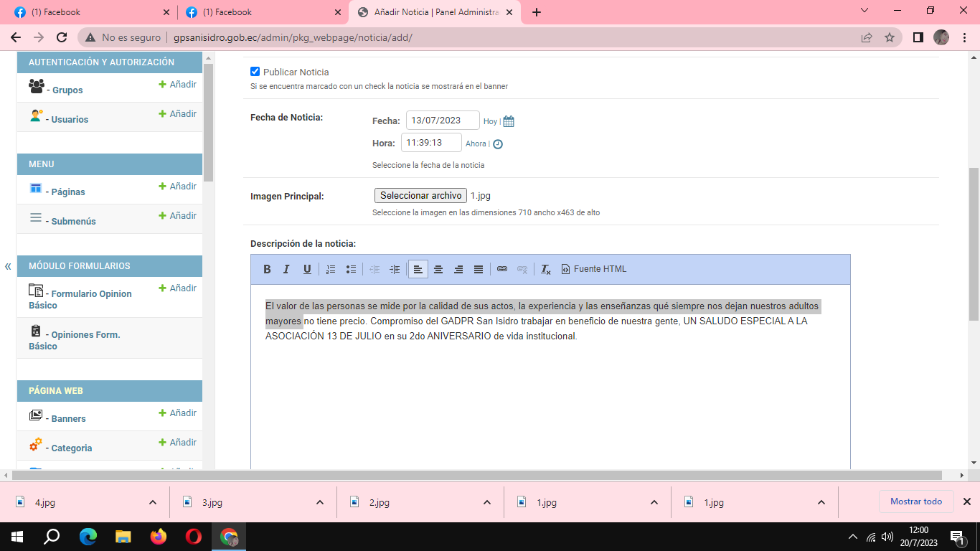Image resolution: width=980 pixels, height=551 pixels.
Task: Click the underline formatting icon
Action: tap(307, 270)
